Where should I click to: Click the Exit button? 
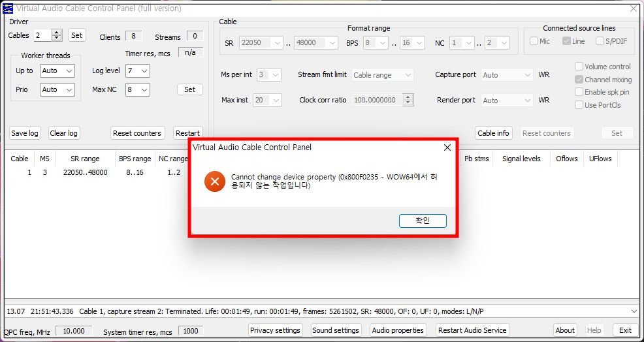click(625, 330)
